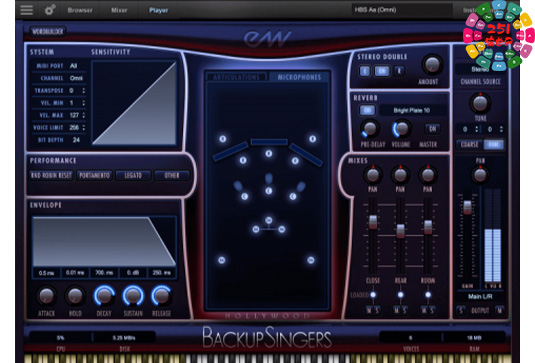
Task: Switch to the Browser tab
Action: click(x=80, y=10)
